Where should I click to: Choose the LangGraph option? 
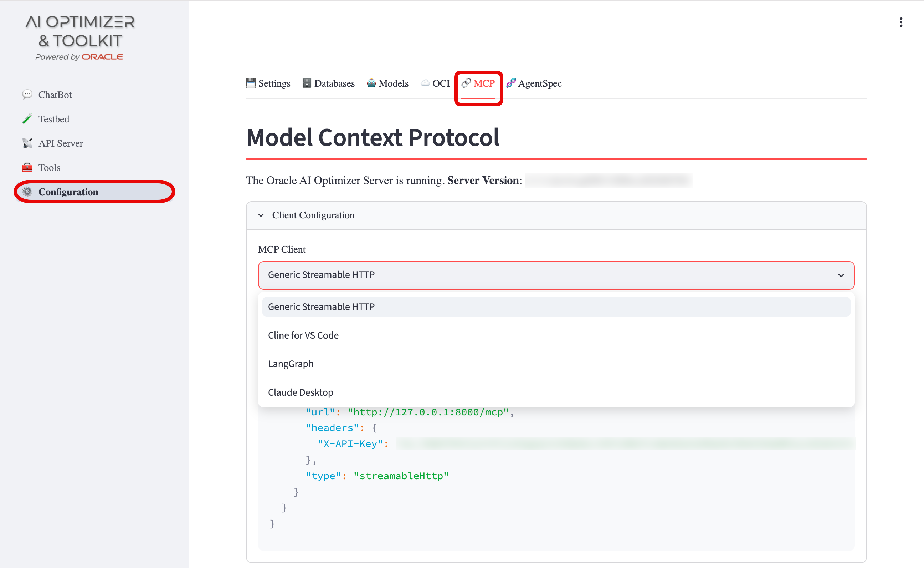(556, 364)
